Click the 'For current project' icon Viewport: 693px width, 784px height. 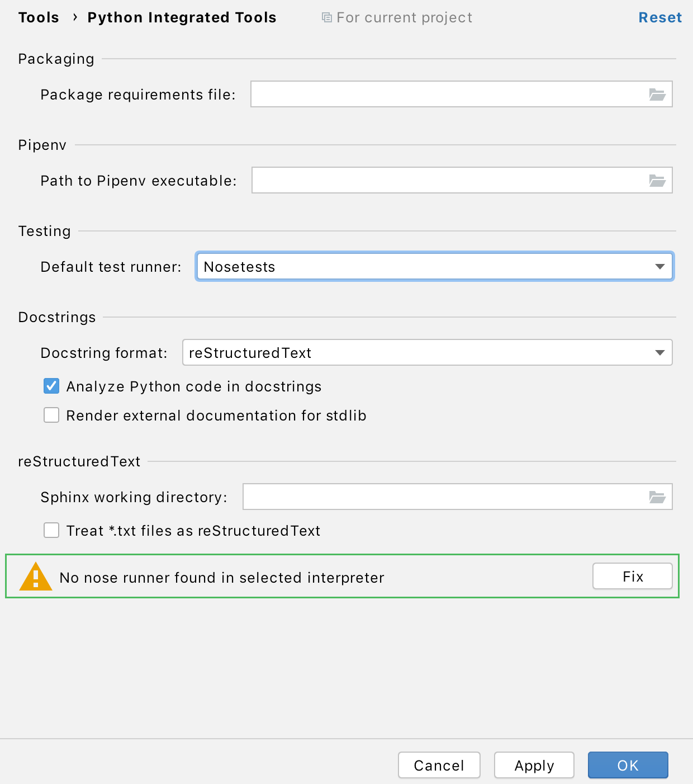point(327,17)
